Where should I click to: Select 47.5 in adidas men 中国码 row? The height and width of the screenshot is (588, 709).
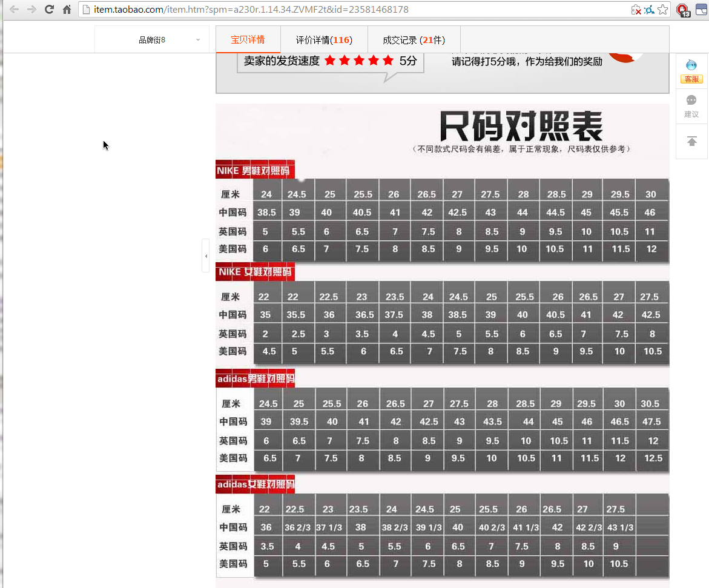[x=651, y=421]
